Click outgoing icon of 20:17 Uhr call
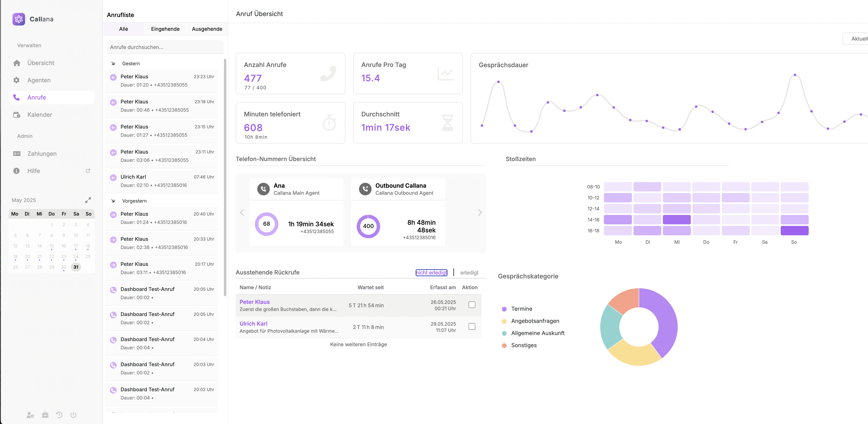Screen dimensions: 868x424 click(114, 265)
